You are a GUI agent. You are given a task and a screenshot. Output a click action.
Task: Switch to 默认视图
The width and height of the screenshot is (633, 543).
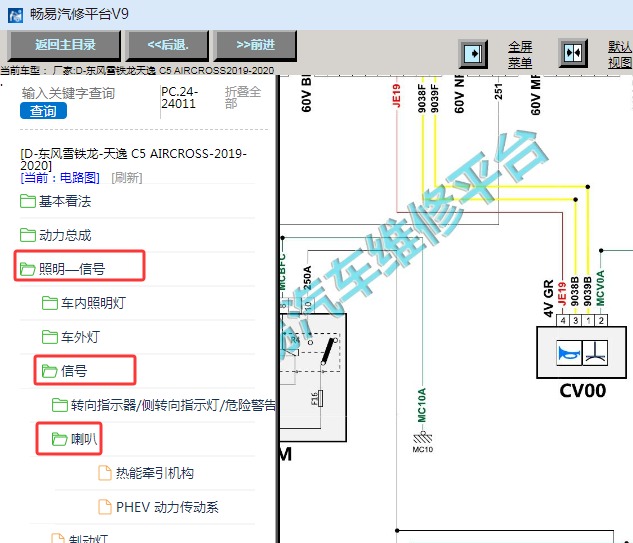click(620, 55)
